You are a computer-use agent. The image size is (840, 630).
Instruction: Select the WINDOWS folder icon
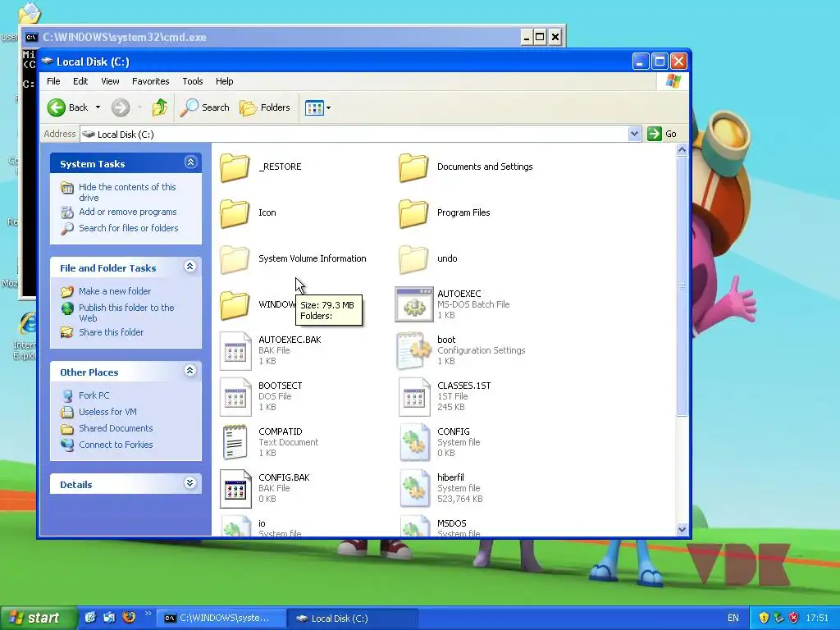[235, 305]
